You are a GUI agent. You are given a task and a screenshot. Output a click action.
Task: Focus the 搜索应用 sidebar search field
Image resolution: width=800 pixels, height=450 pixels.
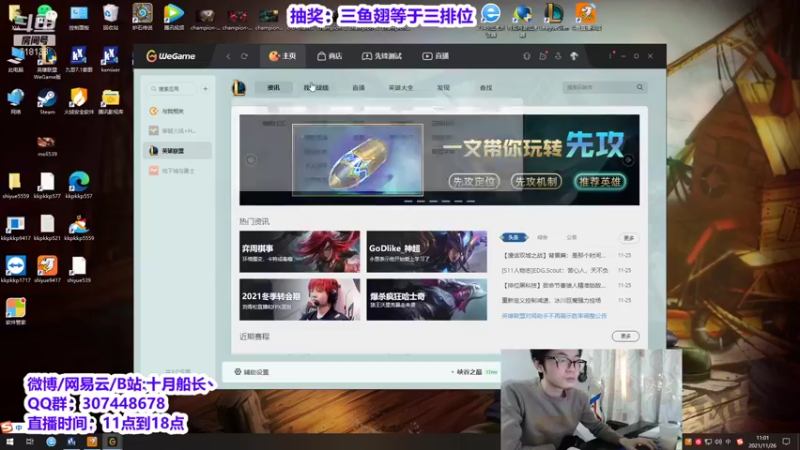pos(172,89)
